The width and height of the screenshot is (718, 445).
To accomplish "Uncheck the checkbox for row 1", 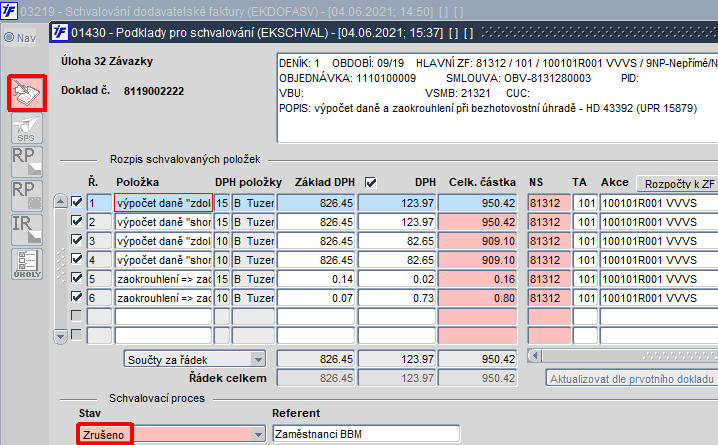I will tap(76, 202).
